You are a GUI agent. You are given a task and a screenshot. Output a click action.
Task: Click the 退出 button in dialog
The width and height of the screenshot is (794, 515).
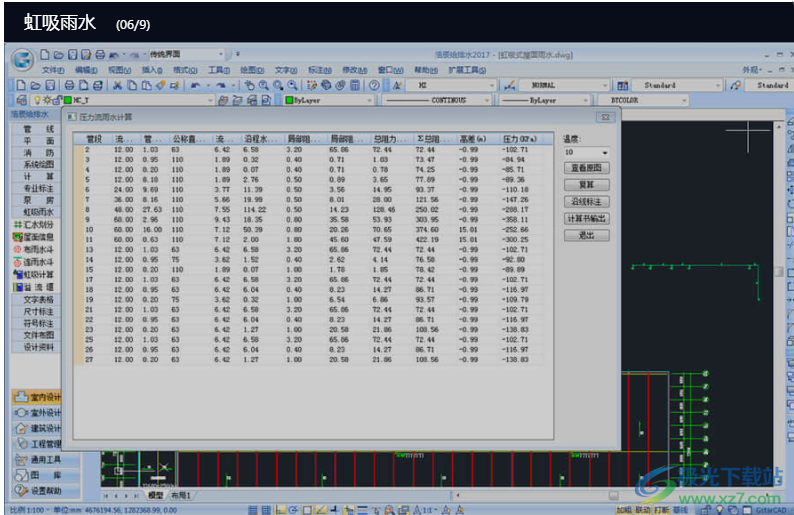coord(586,235)
